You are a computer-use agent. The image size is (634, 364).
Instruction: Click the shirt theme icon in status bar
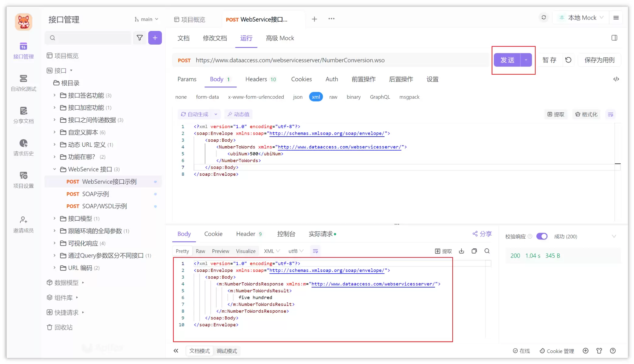point(599,351)
